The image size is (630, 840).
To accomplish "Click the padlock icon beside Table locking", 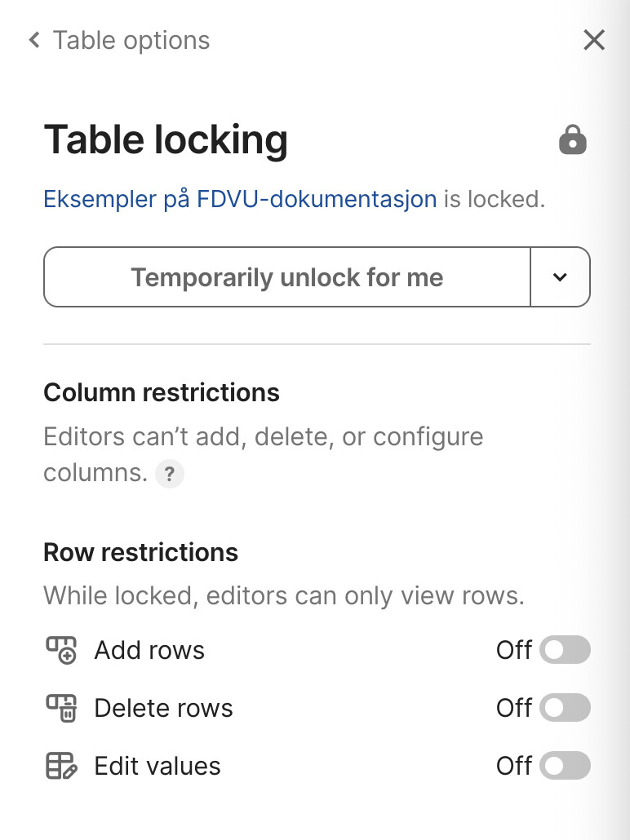I will point(572,139).
